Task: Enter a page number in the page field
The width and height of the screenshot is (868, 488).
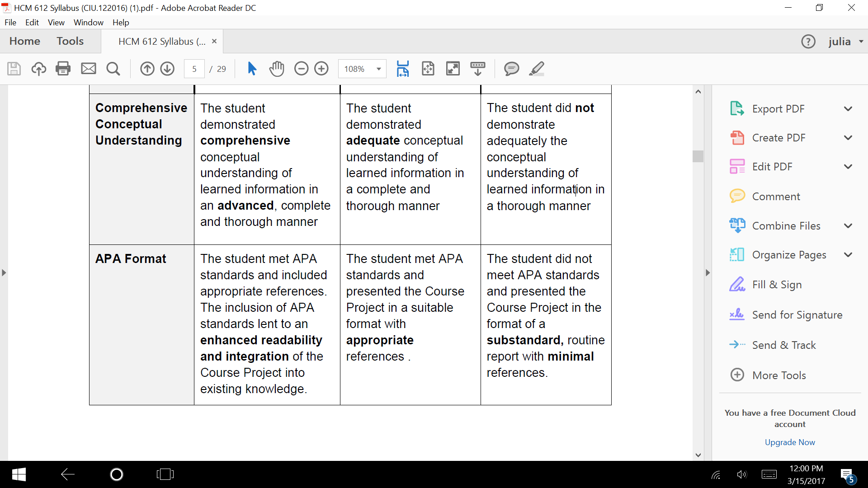Action: click(x=194, y=69)
